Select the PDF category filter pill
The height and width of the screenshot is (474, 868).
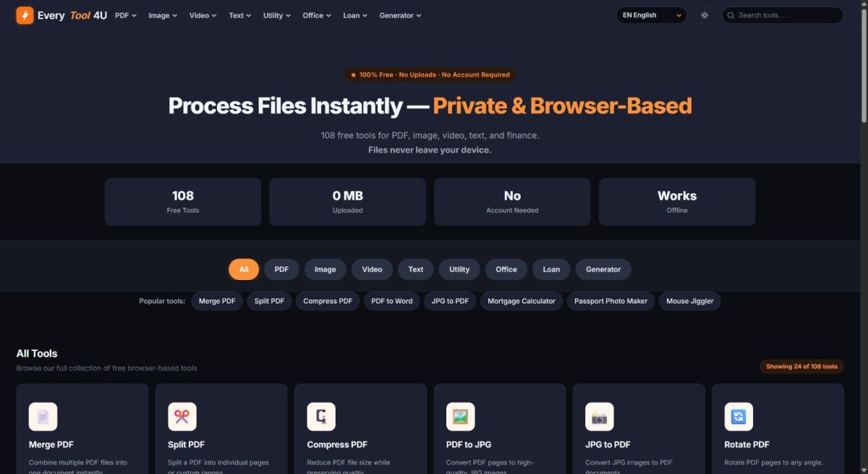click(x=281, y=269)
